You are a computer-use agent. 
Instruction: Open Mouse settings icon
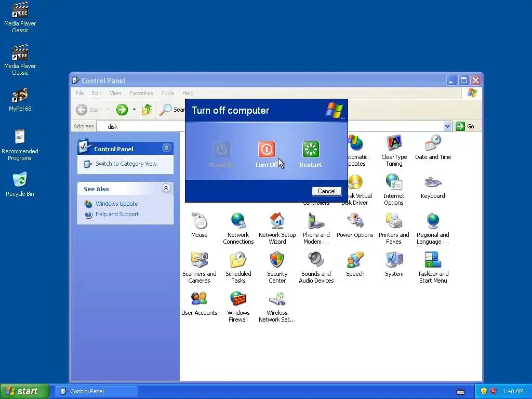[199, 225]
